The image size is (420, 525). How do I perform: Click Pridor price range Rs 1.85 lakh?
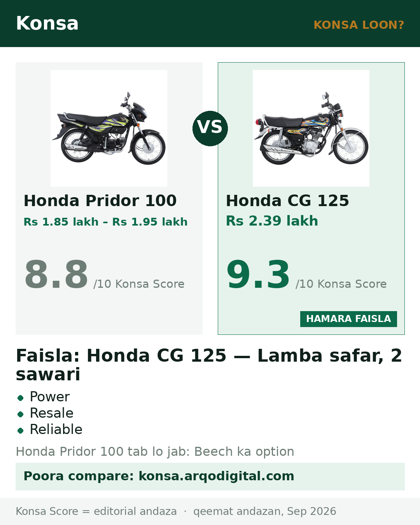(105, 222)
